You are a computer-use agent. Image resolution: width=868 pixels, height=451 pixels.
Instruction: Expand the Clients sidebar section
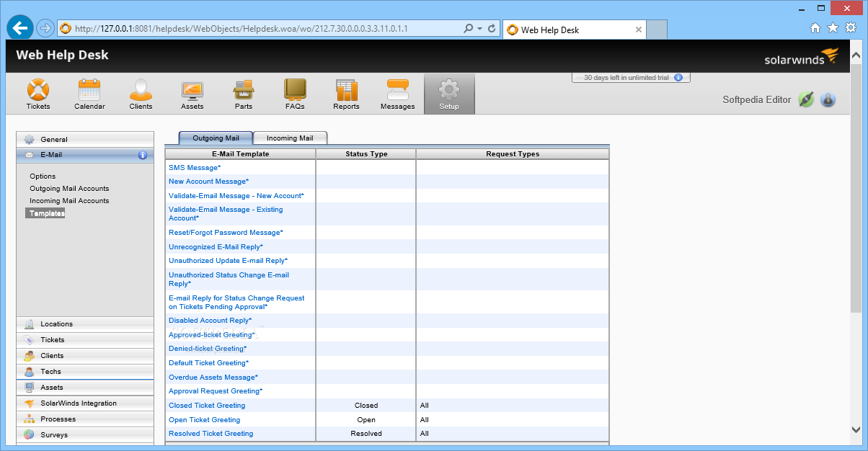point(85,356)
